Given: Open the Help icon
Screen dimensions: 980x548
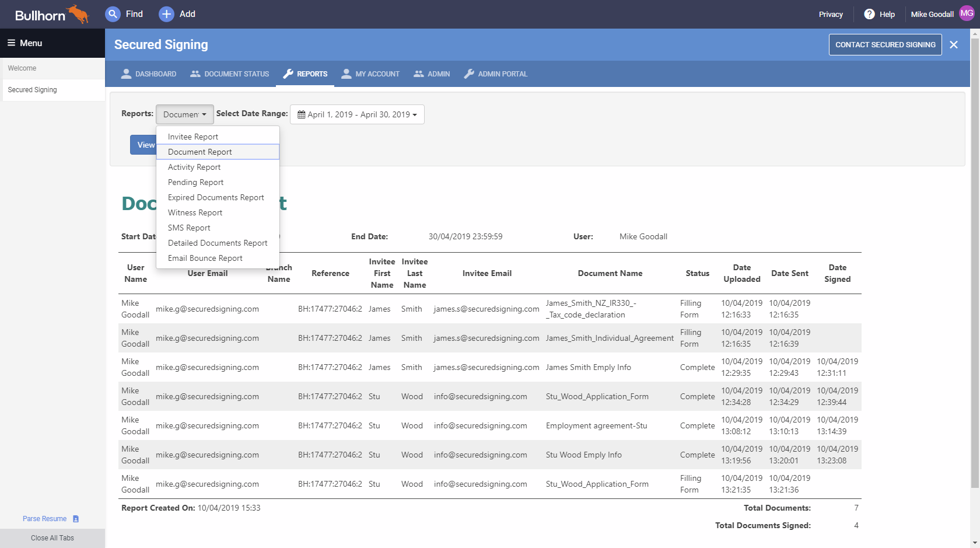Looking at the screenshot, I should click(869, 14).
